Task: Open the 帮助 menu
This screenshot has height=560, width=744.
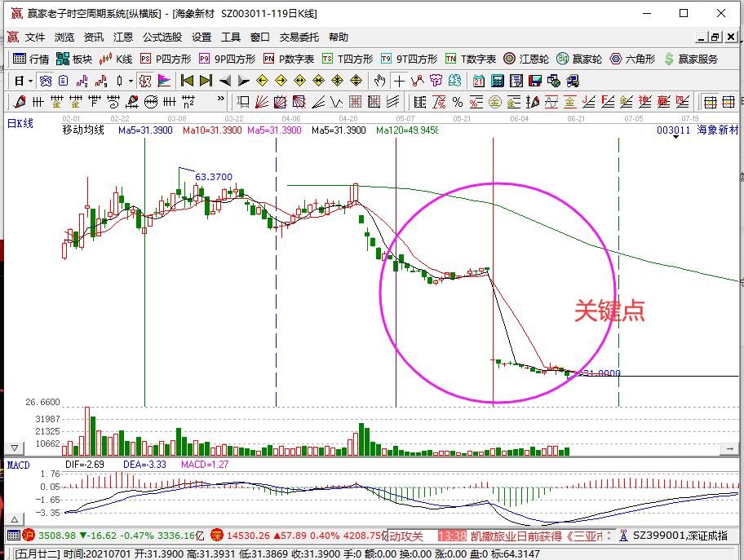Action: (339, 37)
